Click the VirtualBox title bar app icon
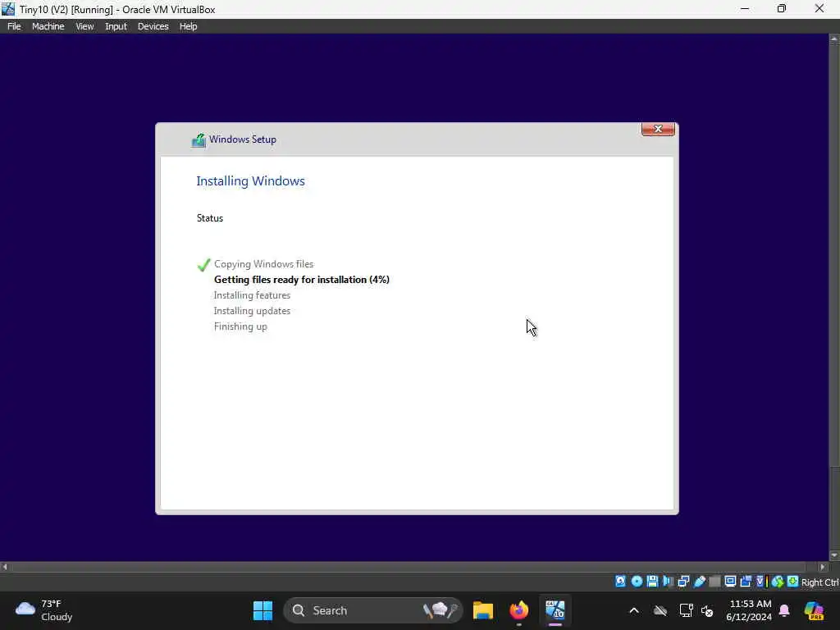Viewport: 840px width, 630px height. [x=8, y=9]
